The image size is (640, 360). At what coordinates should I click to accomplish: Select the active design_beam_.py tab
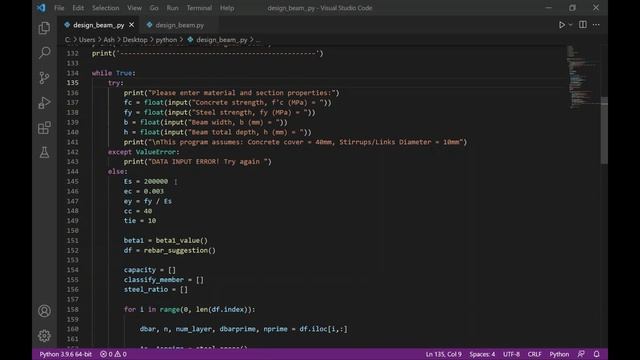[x=98, y=25]
